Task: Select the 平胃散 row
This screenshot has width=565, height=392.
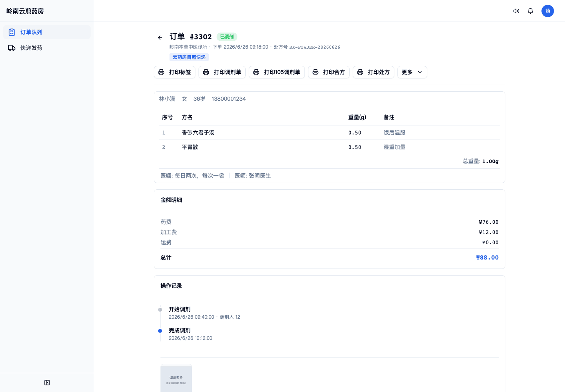Action: tap(330, 147)
